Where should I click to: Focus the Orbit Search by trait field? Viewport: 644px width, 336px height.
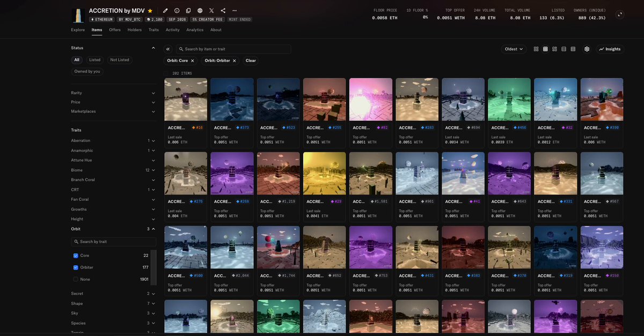pos(113,242)
